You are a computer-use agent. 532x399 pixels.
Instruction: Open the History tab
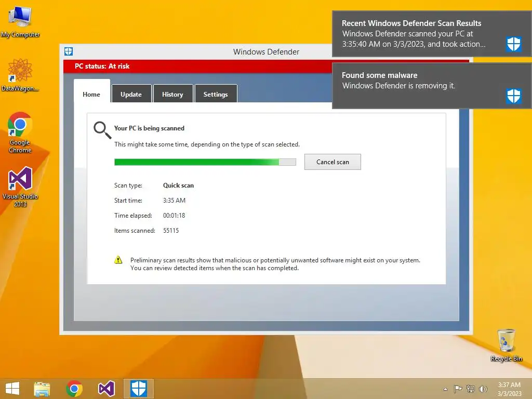pos(172,94)
